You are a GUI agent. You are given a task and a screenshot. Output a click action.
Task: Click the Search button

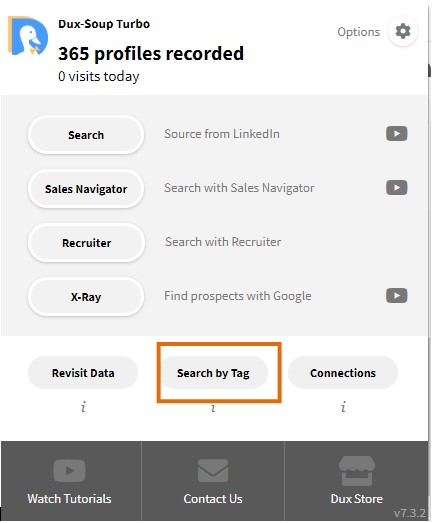(86, 135)
